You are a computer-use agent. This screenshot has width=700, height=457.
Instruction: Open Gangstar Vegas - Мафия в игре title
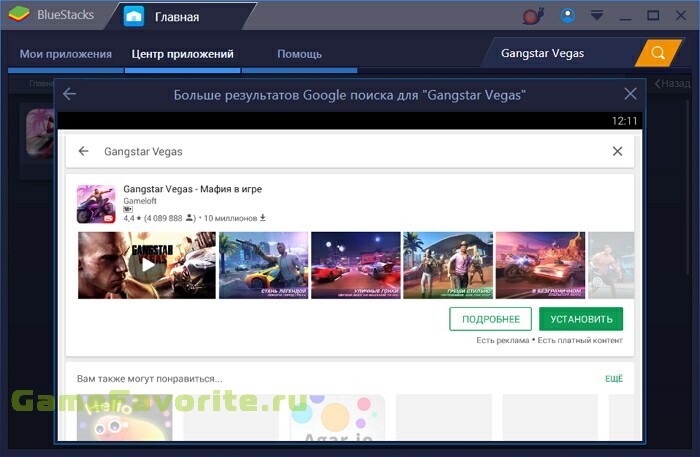[192, 189]
